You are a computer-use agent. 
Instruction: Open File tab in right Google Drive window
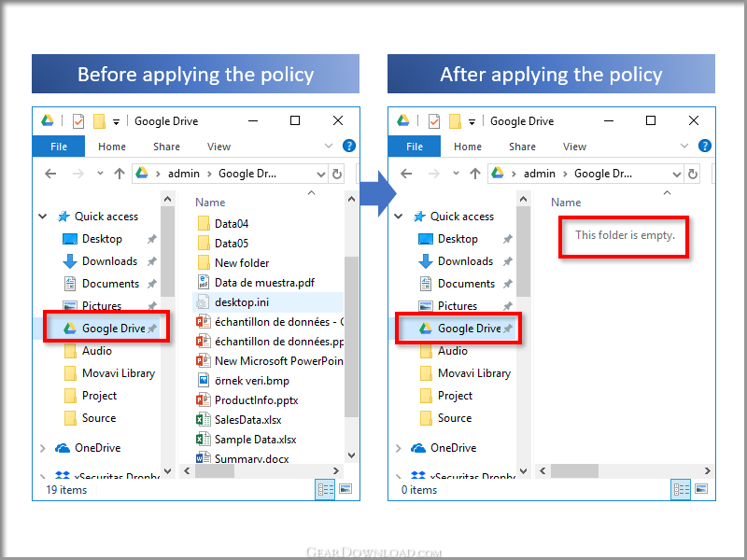pyautogui.click(x=415, y=147)
